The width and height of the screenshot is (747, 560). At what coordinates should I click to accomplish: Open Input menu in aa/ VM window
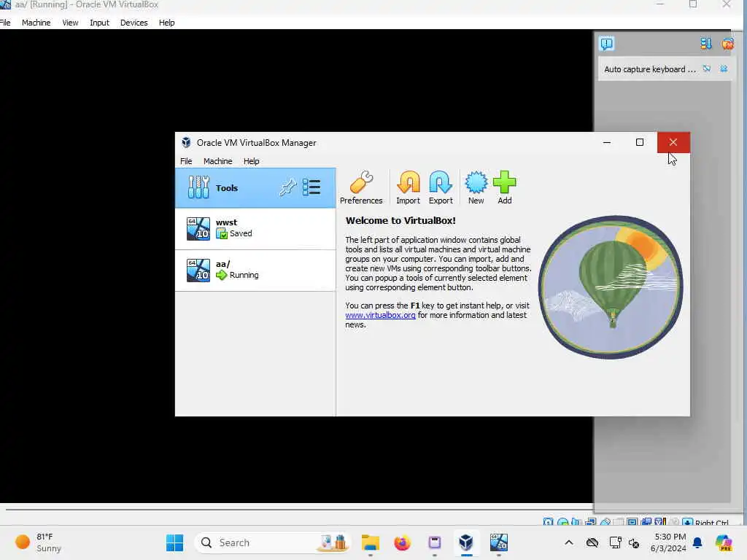pos(99,23)
